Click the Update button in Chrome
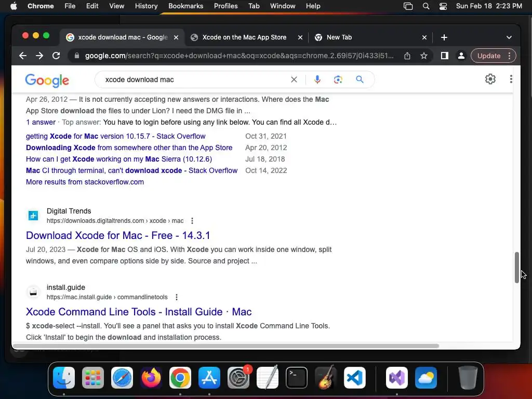 click(488, 56)
